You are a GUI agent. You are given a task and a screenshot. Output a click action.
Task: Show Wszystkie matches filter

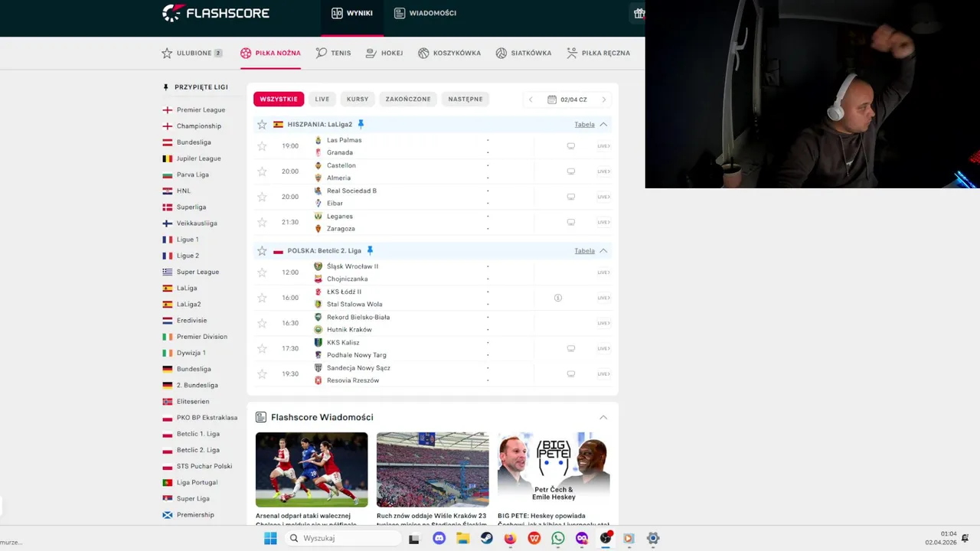click(x=279, y=99)
